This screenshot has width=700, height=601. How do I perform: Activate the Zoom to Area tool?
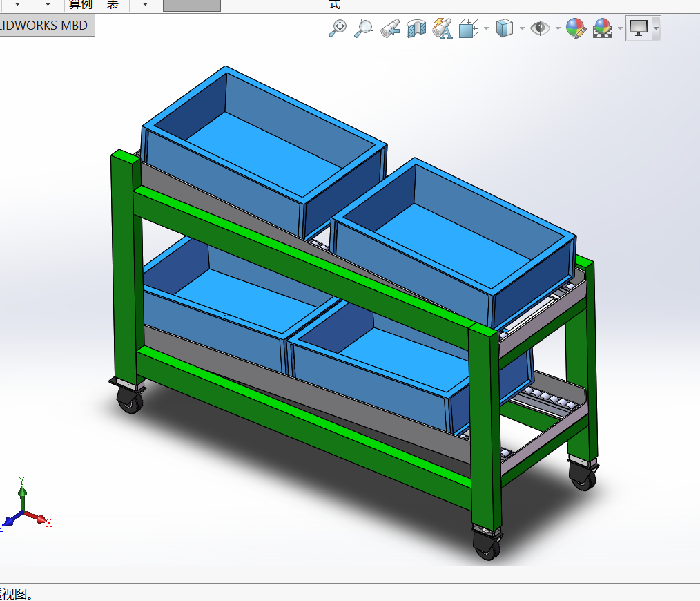coord(363,28)
